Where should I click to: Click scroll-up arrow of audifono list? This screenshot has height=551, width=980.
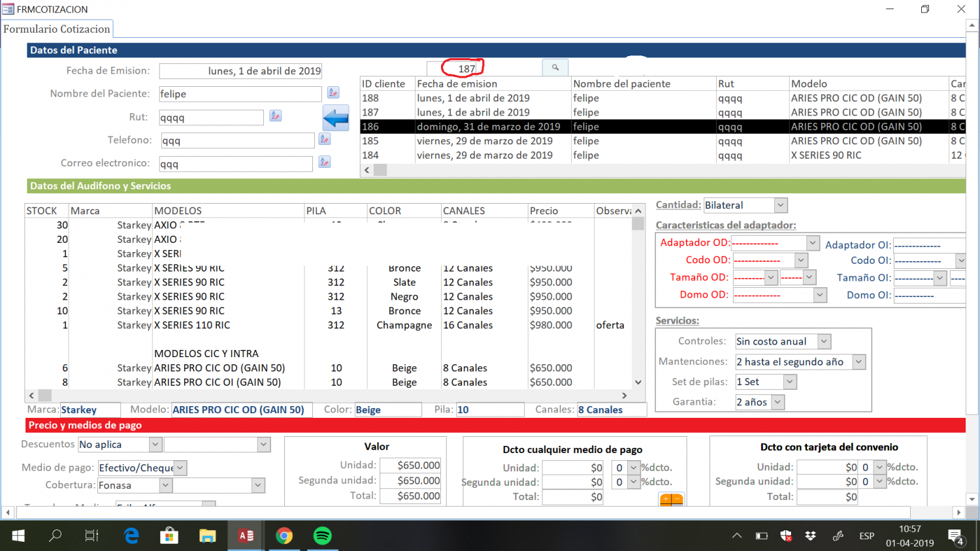638,211
